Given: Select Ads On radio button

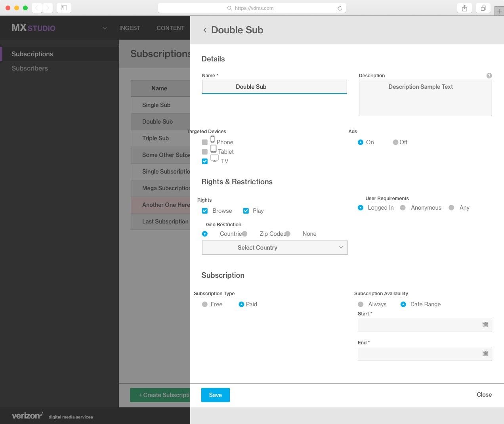Looking at the screenshot, I should 361,142.
